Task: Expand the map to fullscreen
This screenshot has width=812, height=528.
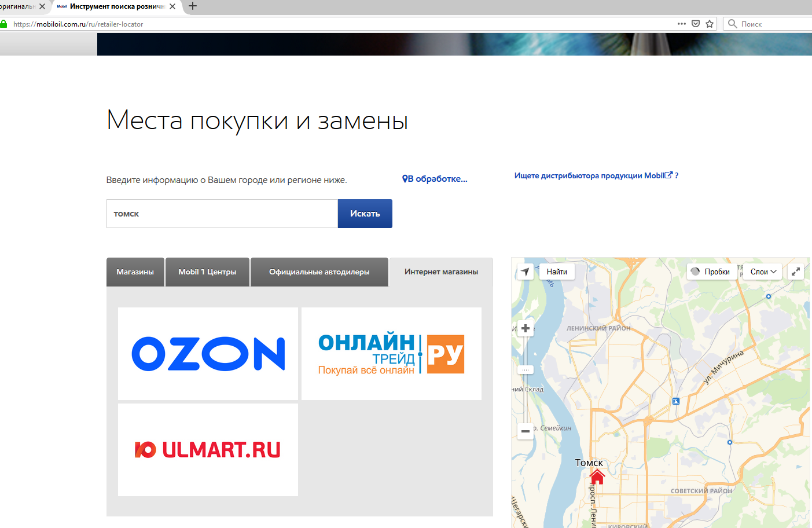Action: (796, 272)
